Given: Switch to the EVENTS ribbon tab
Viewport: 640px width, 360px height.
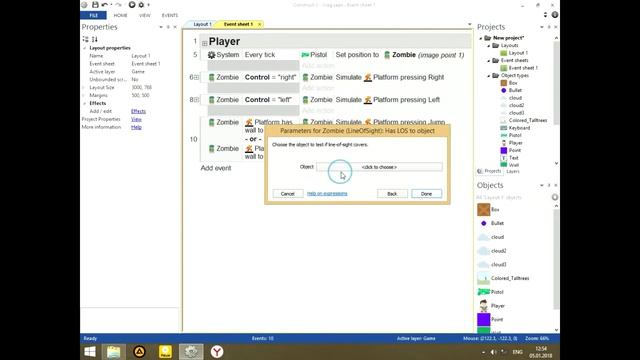Looking at the screenshot, I should (170, 15).
